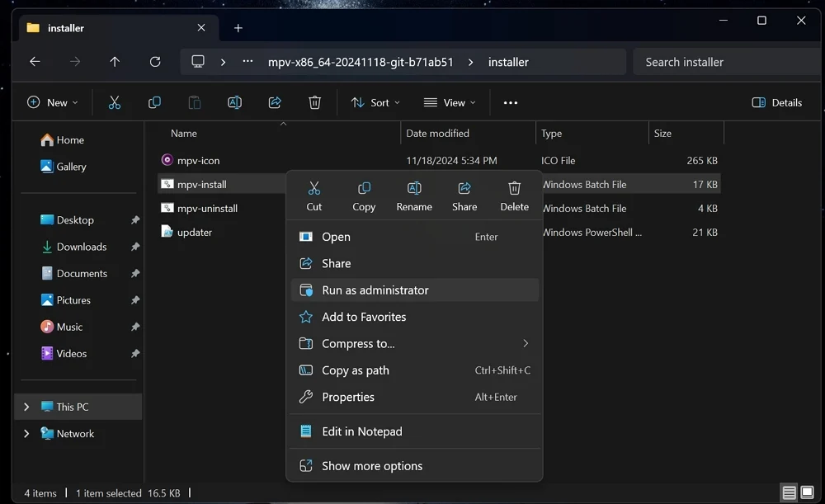Choose Edit in Notepad

coord(415,431)
